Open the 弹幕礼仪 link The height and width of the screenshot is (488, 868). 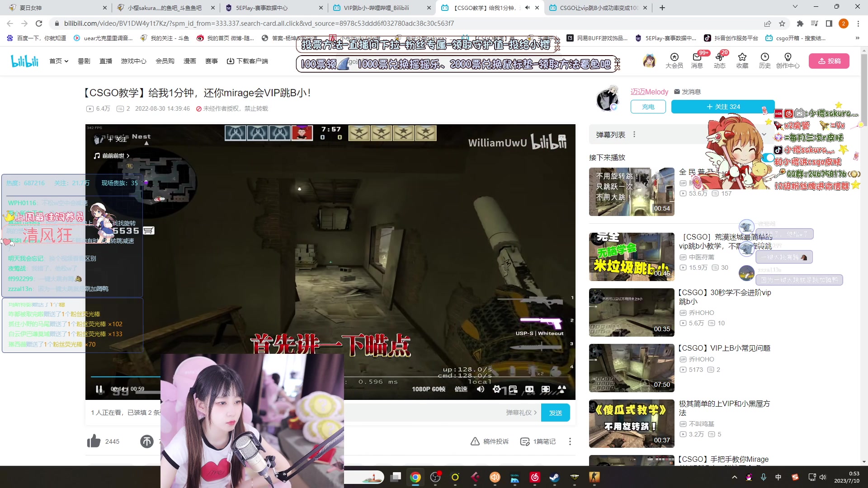point(521,413)
